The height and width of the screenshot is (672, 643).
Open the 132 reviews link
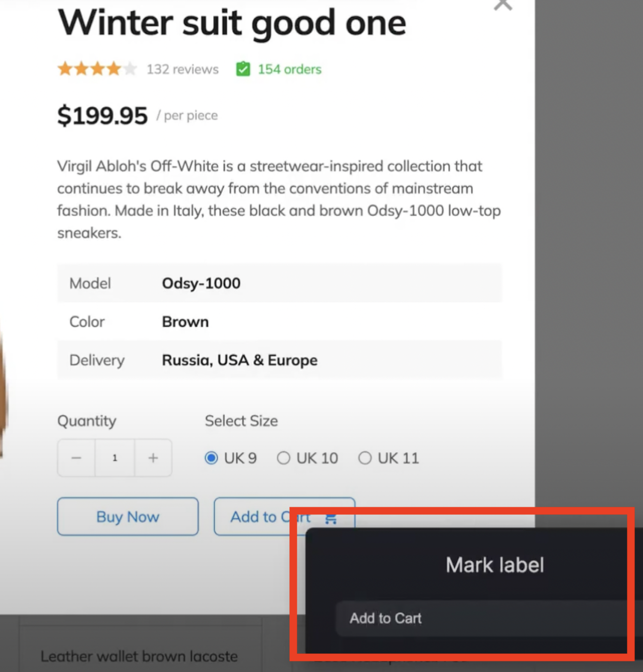[182, 69]
